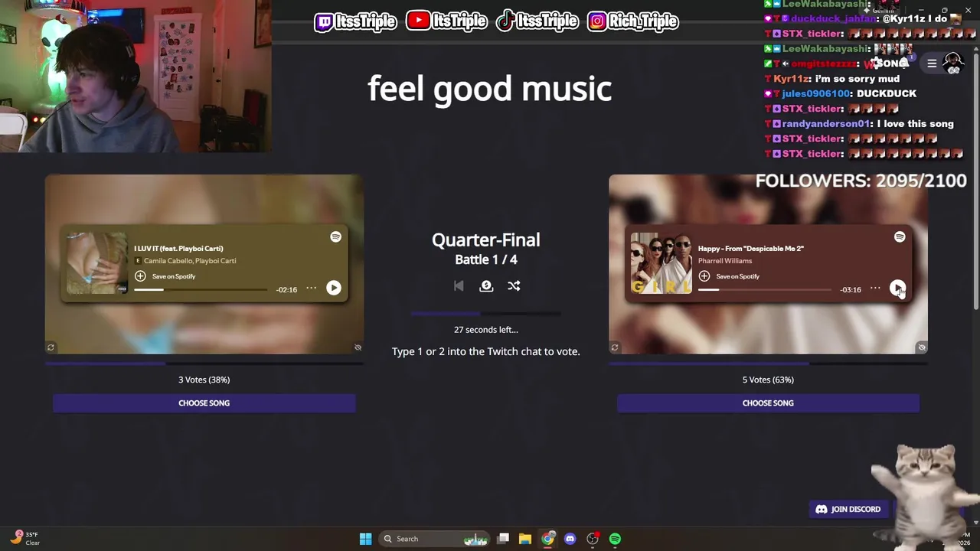Click the Battle 1 / 4 label
980x551 pixels.
tap(485, 259)
